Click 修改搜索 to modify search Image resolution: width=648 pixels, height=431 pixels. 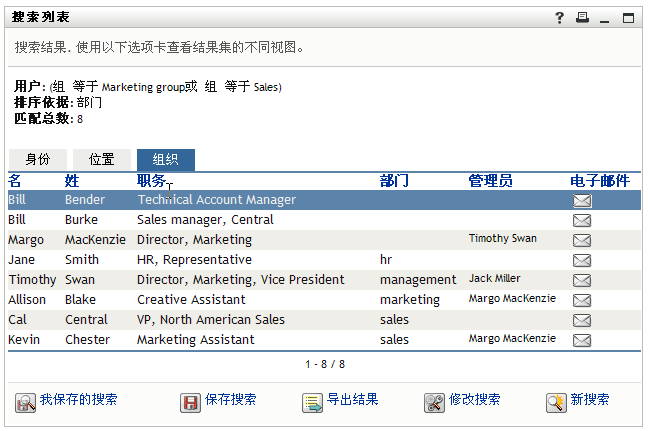(x=463, y=401)
